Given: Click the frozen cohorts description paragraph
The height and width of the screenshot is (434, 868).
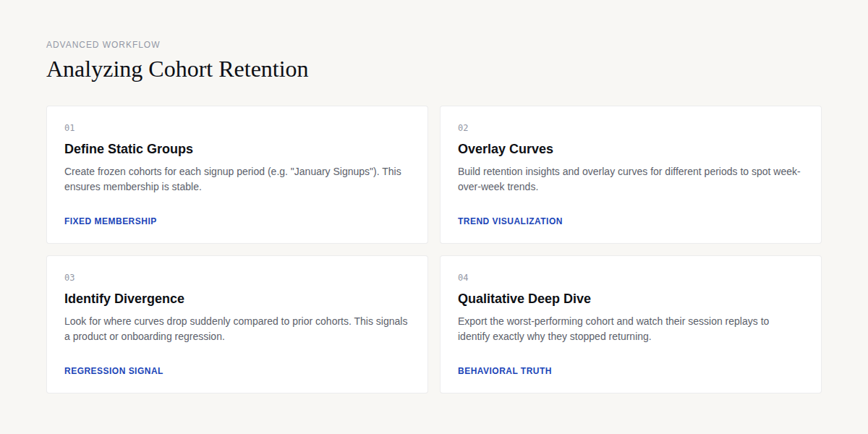Looking at the screenshot, I should (233, 179).
